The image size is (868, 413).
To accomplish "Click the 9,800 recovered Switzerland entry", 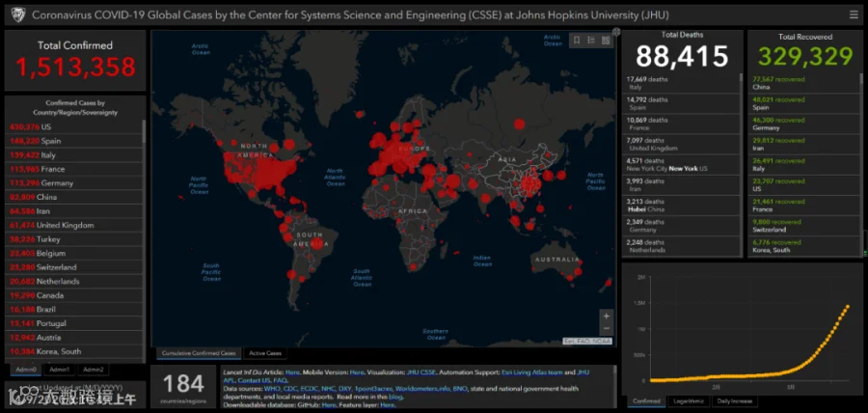I will 803,226.
